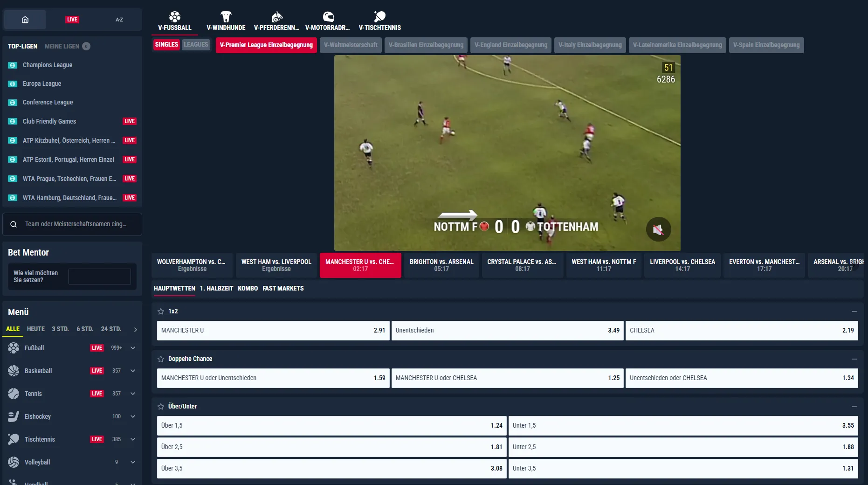
Task: Switch to MEINE LIGEN tab
Action: [67, 46]
